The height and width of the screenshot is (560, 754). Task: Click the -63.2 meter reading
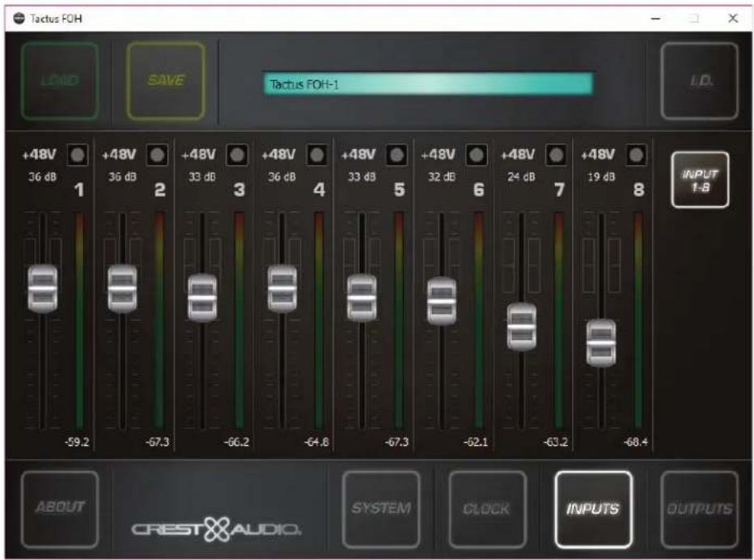556,442
